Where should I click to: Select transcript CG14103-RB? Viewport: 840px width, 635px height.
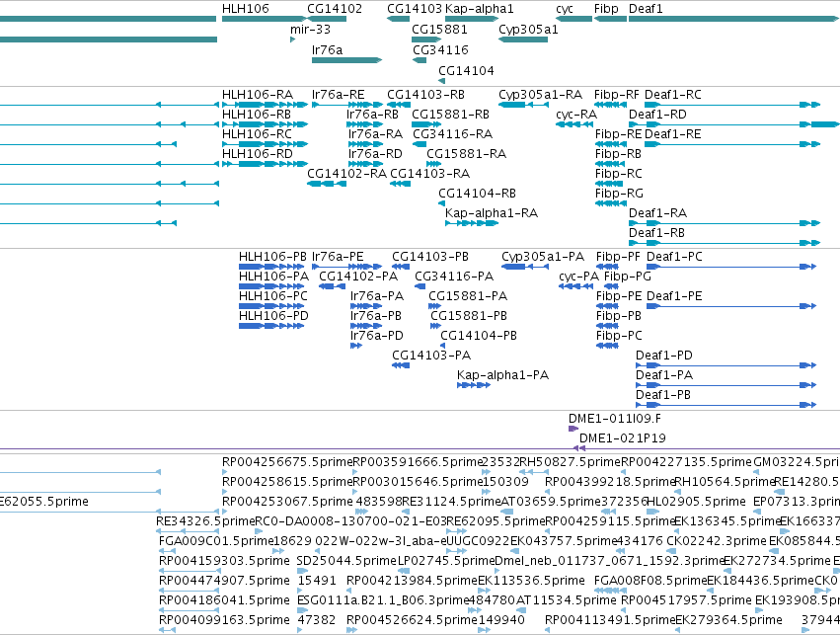tap(425, 95)
